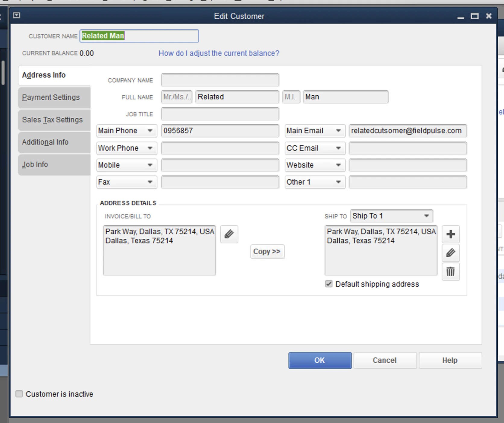Open the Website type dropdown

coord(315,165)
